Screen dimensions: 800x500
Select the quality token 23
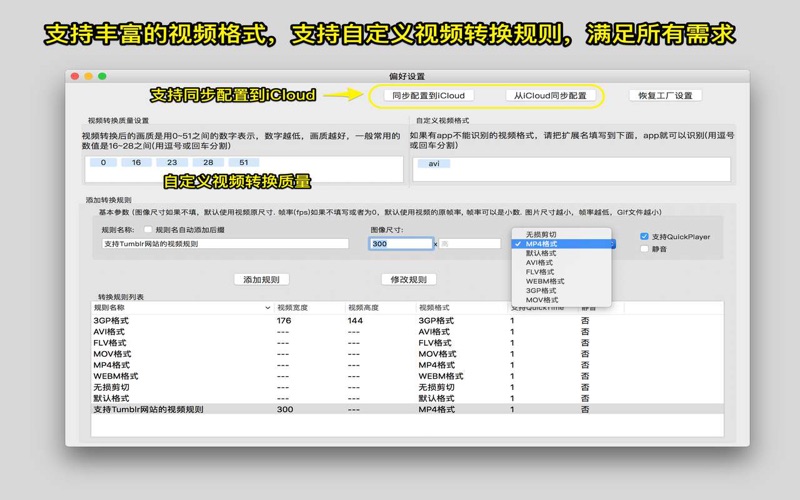(x=172, y=162)
